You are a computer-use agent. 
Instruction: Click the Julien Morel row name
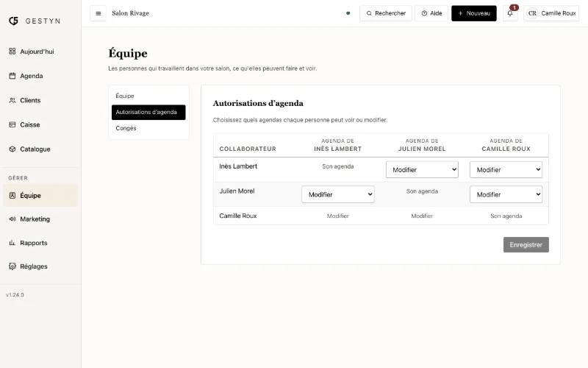click(237, 191)
